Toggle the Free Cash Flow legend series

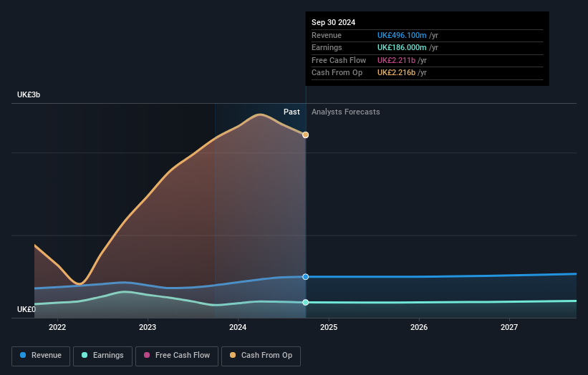point(177,356)
